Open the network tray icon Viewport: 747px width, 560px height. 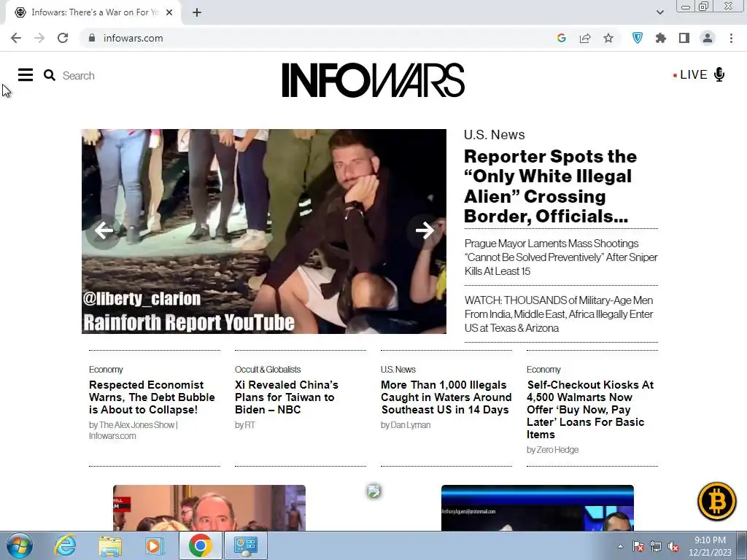pyautogui.click(x=656, y=547)
